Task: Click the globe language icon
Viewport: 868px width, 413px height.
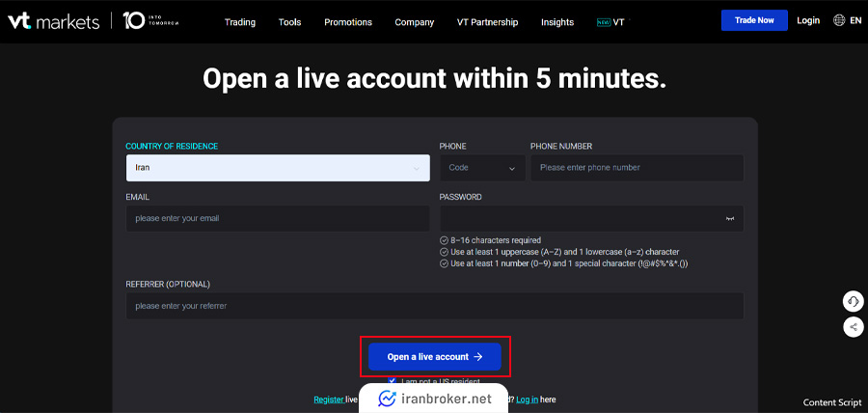Action: 839,20
